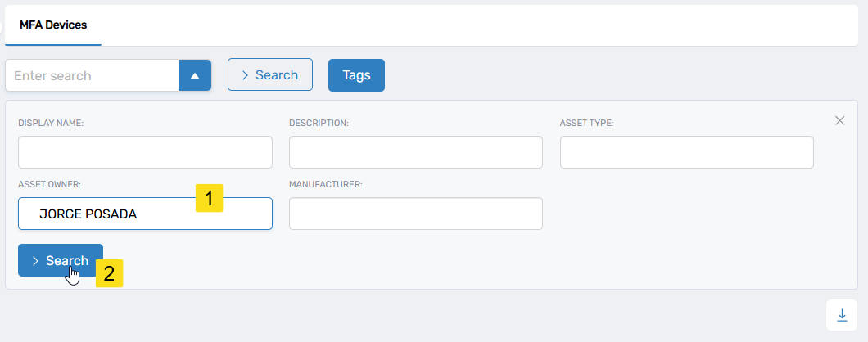Close the advanced search panel X
The height and width of the screenshot is (342, 868).
(839, 120)
